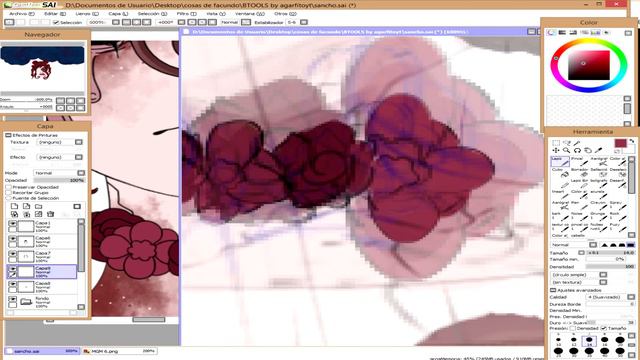Open the Calidad Suavizado dropdown
This screenshot has width=640, height=360.
pyautogui.click(x=631, y=297)
